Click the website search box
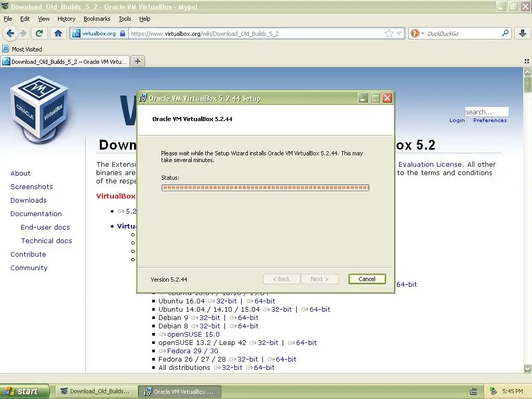Image resolution: width=532 pixels, height=399 pixels. click(486, 112)
